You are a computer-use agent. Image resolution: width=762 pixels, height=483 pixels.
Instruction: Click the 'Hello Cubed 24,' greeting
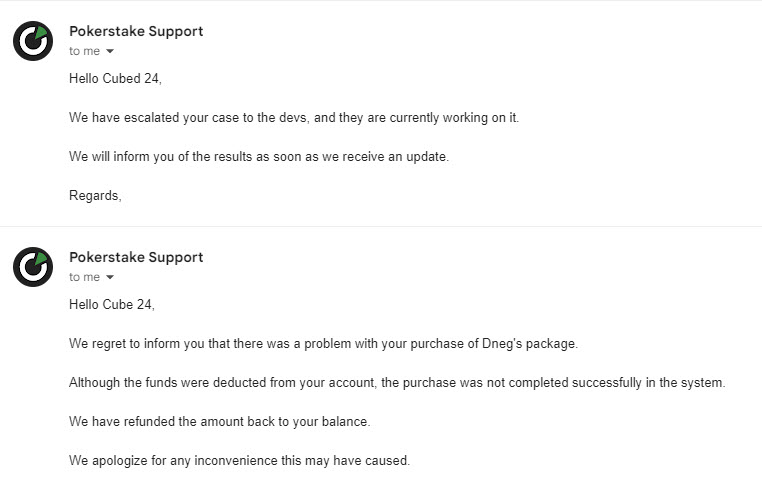[x=115, y=79]
